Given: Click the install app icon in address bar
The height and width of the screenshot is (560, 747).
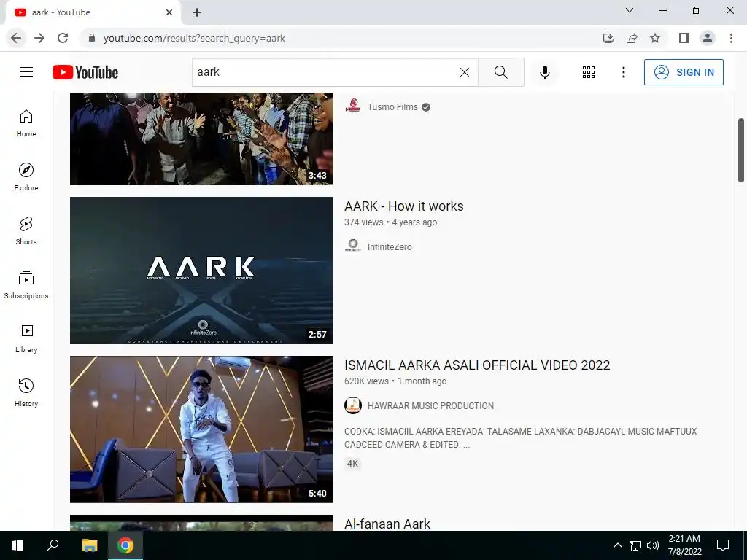Looking at the screenshot, I should coord(608,38).
